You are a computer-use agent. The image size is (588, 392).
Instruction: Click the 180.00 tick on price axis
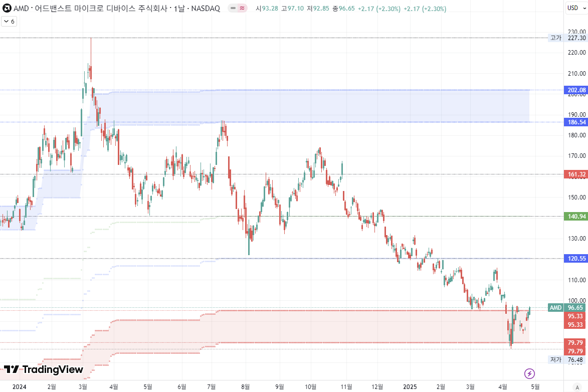577,135
